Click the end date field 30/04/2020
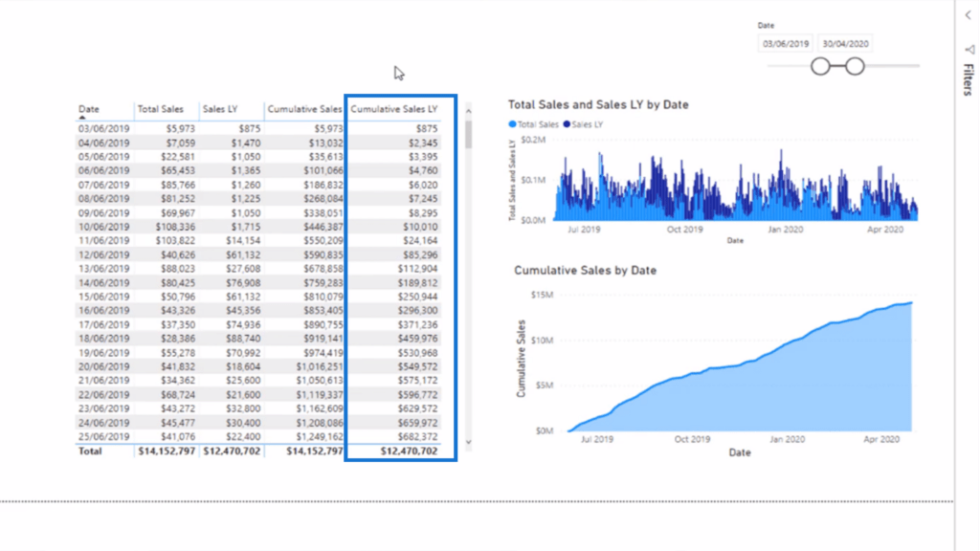This screenshot has width=980, height=551. point(845,44)
